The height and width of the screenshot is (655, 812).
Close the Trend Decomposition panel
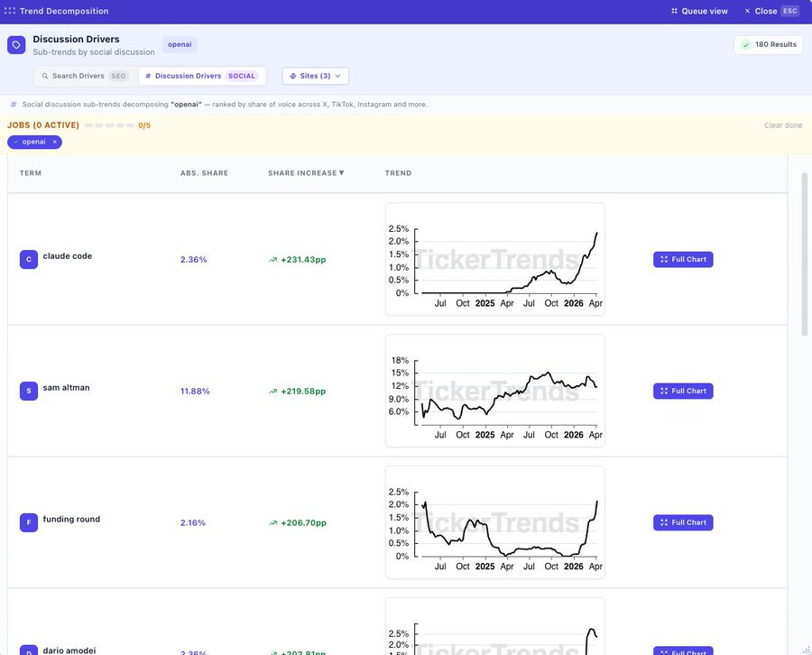[x=771, y=11]
